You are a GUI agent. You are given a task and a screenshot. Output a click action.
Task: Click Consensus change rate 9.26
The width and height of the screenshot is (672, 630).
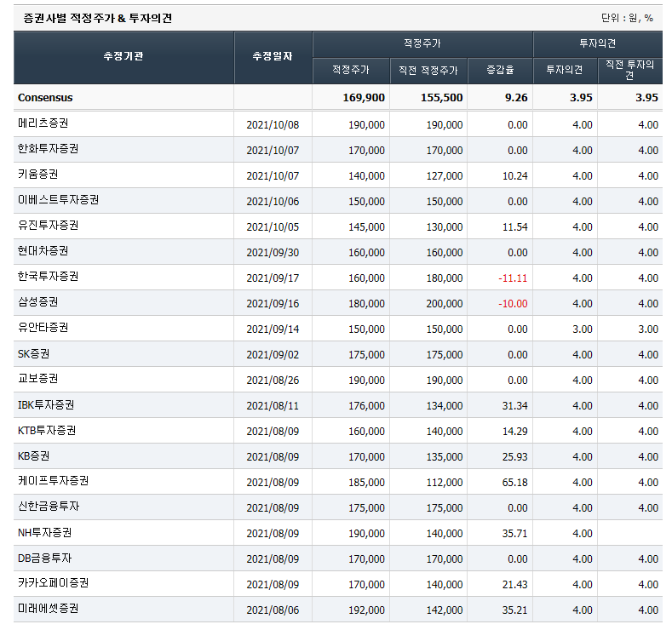coord(516,98)
